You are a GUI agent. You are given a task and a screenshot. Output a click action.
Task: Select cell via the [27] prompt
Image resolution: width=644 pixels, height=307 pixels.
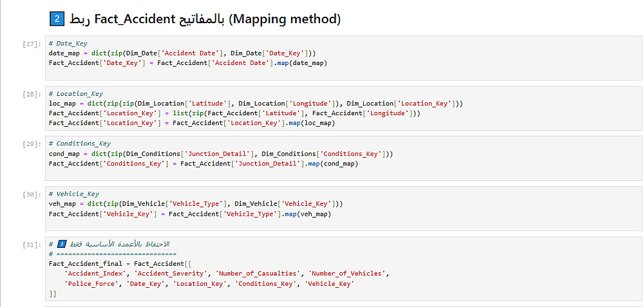pos(30,44)
